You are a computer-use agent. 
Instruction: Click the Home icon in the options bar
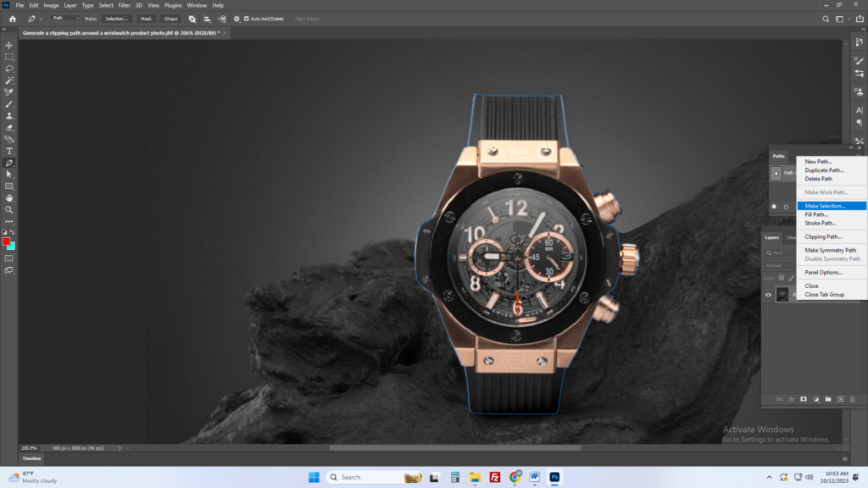point(12,19)
